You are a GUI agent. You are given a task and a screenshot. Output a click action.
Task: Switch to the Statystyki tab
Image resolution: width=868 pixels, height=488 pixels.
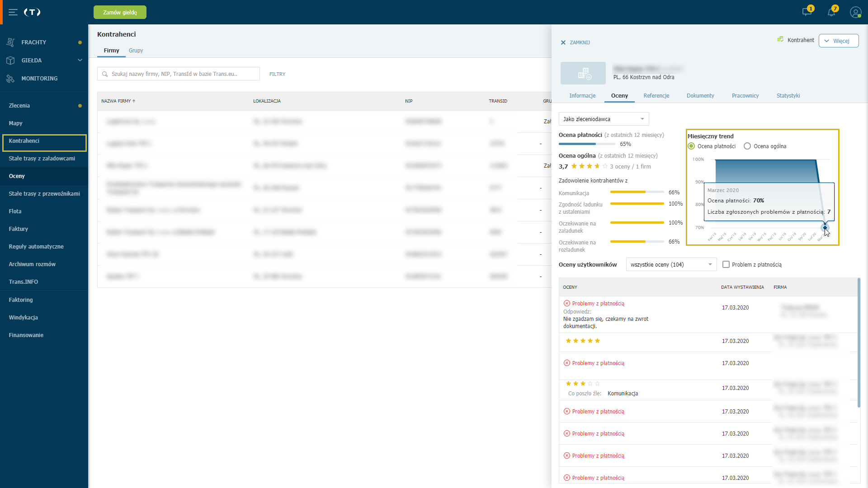[x=788, y=96]
